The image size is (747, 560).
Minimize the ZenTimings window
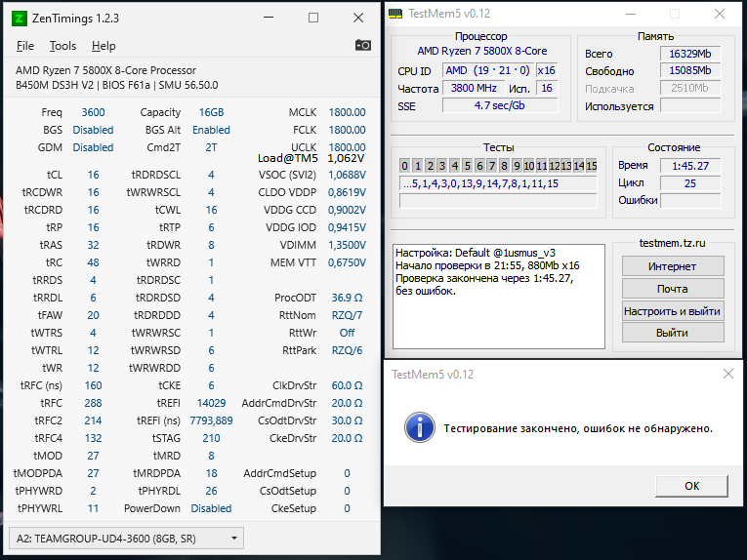[269, 18]
